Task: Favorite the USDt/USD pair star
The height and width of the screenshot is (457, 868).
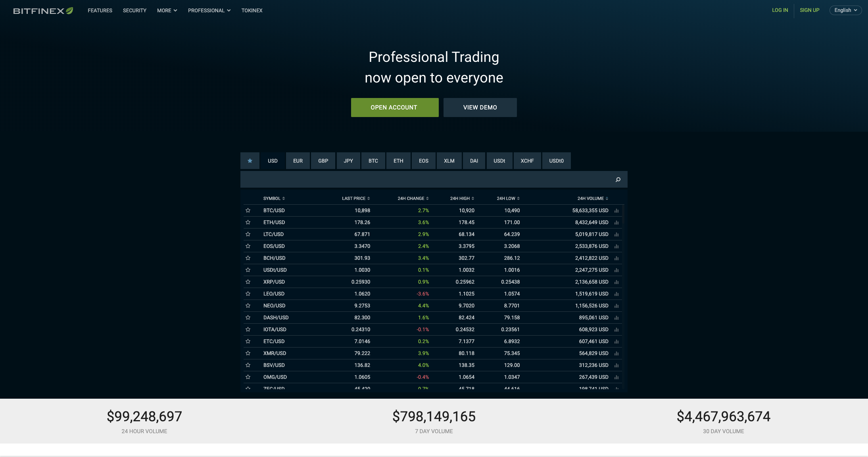Action: pos(248,270)
